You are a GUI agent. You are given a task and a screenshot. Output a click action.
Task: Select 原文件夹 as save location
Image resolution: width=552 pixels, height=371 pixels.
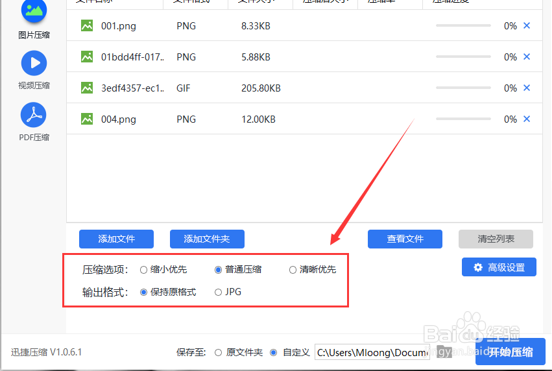pyautogui.click(x=218, y=352)
